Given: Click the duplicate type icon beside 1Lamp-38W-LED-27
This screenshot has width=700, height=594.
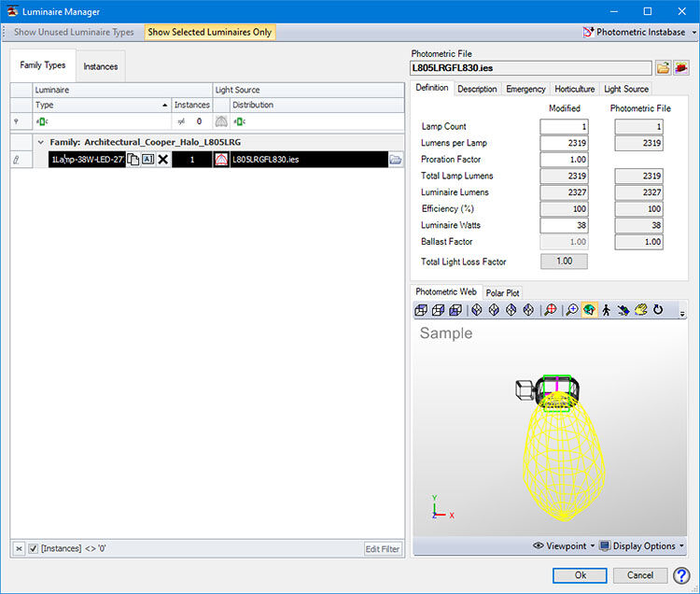Looking at the screenshot, I should pyautogui.click(x=133, y=160).
